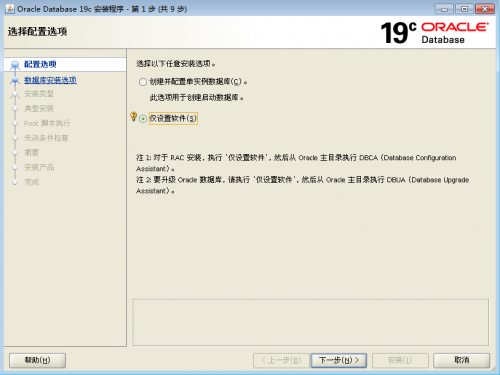This screenshot has height=375, width=500.
Task: Click the installer Java icon in title bar
Action: pos(10,9)
